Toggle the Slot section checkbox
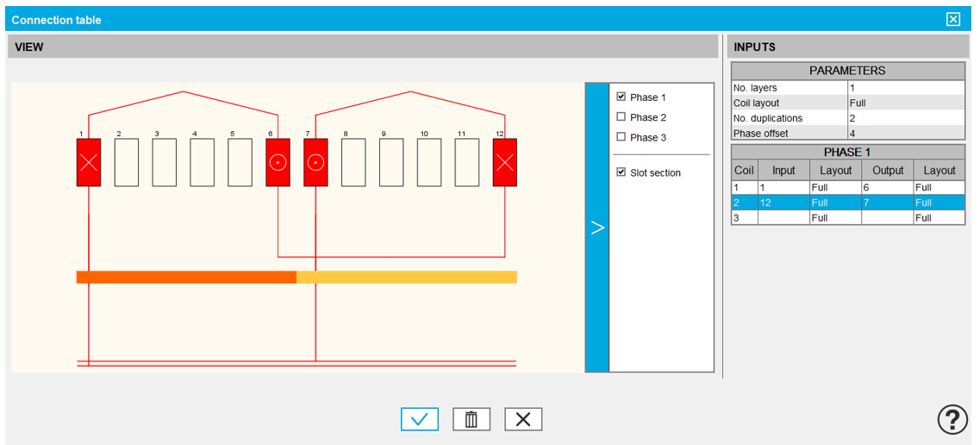The width and height of the screenshot is (980, 445). click(x=621, y=172)
